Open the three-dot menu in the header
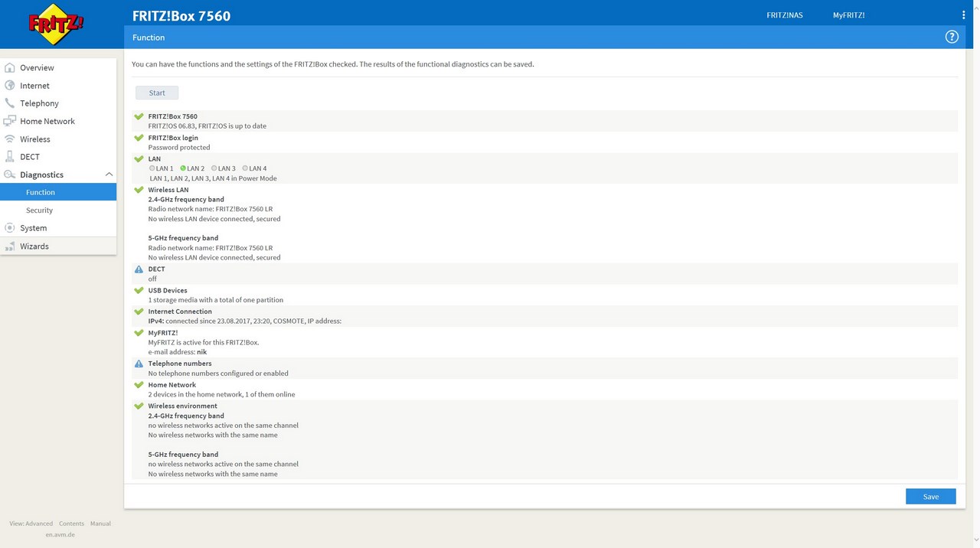The image size is (980, 548). tap(964, 15)
